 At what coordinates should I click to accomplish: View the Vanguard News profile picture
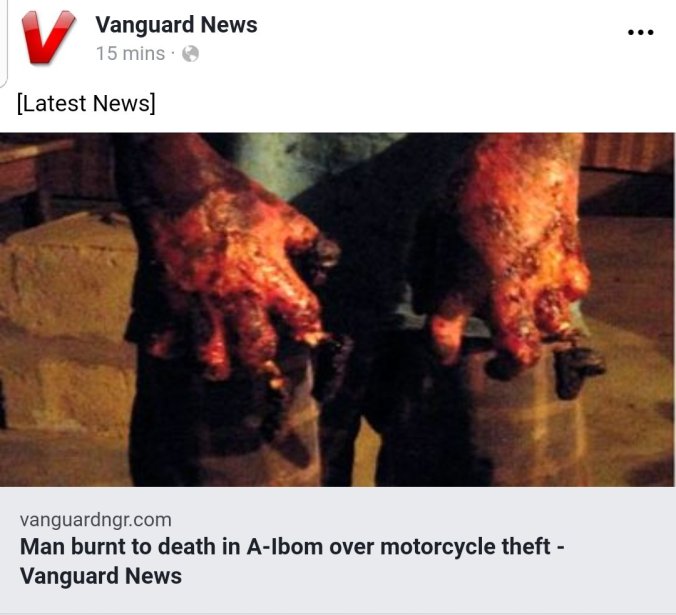[48, 37]
